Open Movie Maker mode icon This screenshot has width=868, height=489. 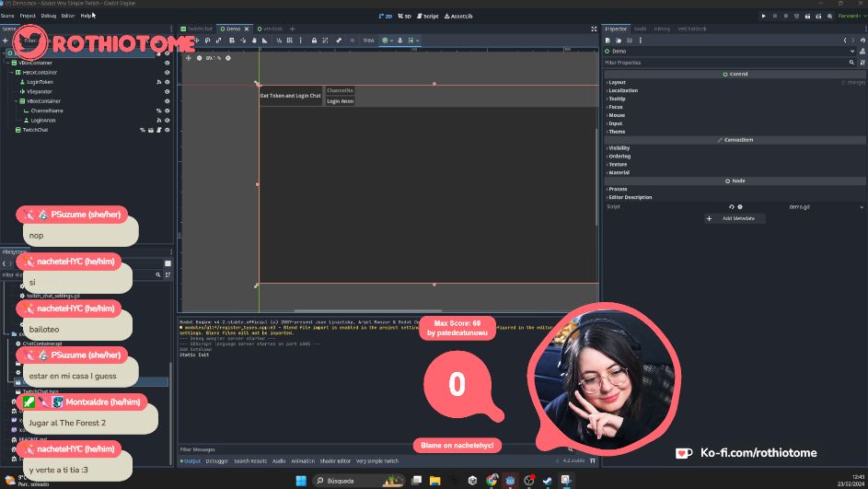[x=829, y=16]
